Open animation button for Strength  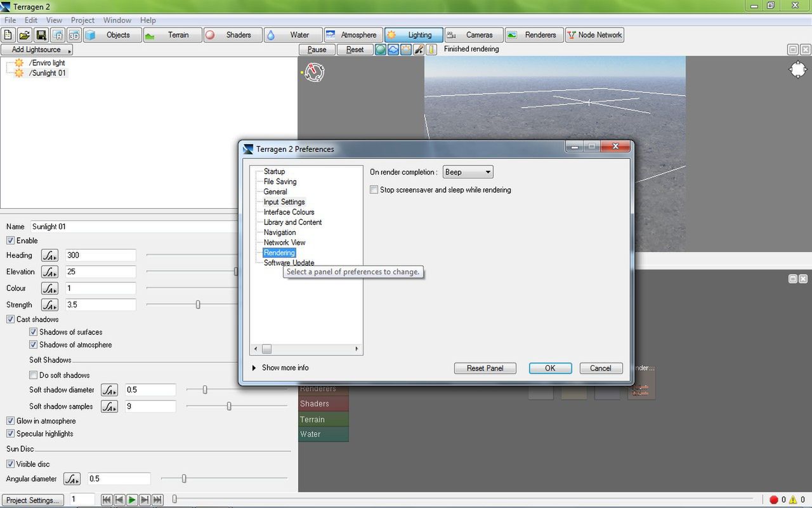[x=49, y=305]
